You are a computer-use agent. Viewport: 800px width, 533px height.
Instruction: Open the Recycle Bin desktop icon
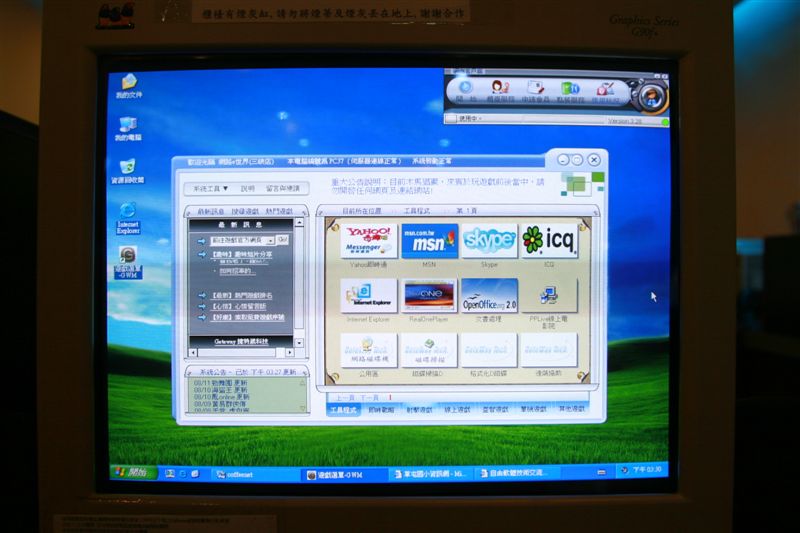pyautogui.click(x=128, y=171)
